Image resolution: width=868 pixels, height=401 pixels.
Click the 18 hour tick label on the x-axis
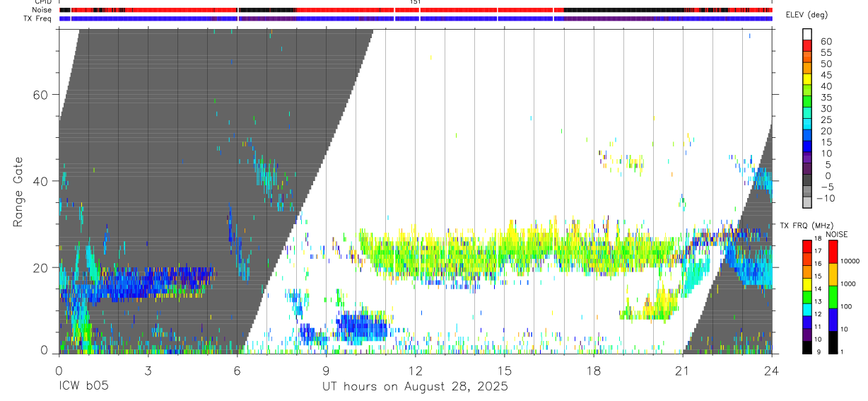tap(594, 370)
